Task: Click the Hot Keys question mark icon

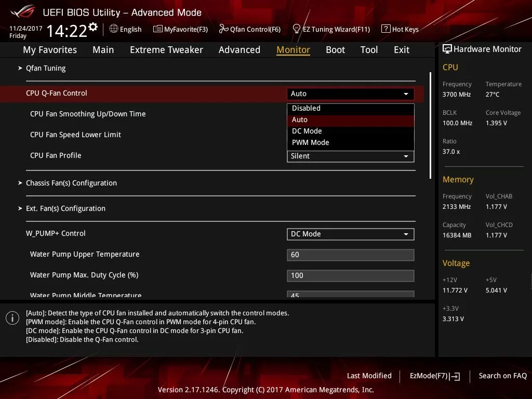Action: click(x=386, y=29)
